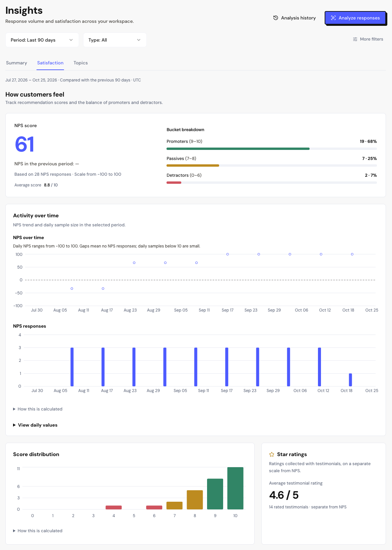
Task: Click the Analyze responses button
Action: pos(355,18)
